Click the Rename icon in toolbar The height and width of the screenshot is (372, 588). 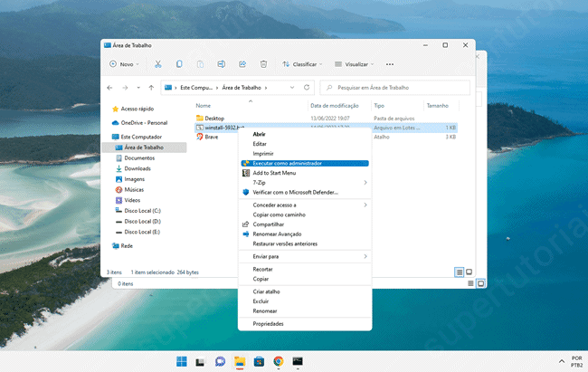pyautogui.click(x=222, y=64)
